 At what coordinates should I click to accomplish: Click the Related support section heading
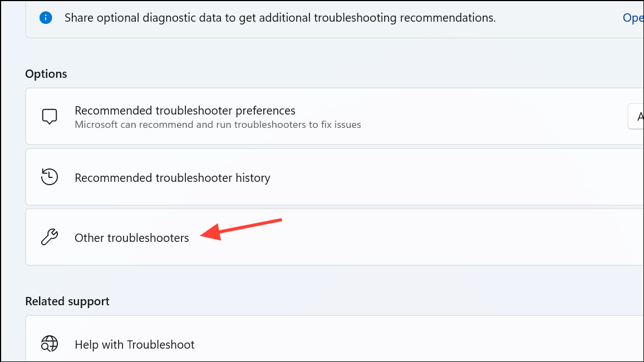point(67,301)
